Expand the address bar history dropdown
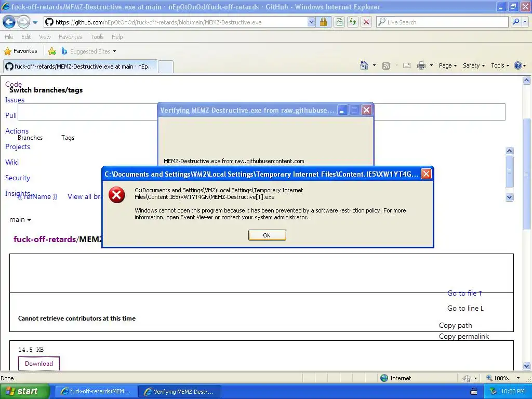 (x=311, y=22)
